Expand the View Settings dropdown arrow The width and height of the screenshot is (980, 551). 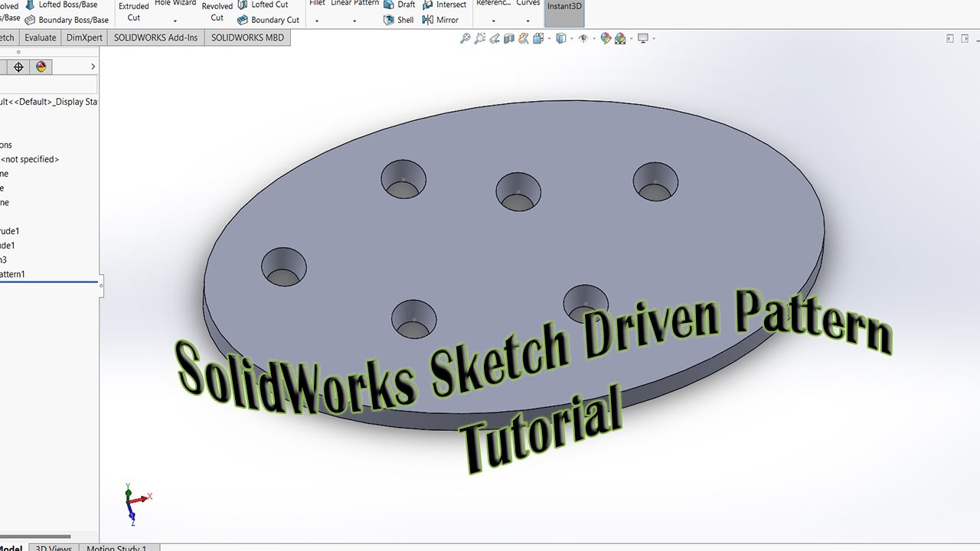pos(652,38)
